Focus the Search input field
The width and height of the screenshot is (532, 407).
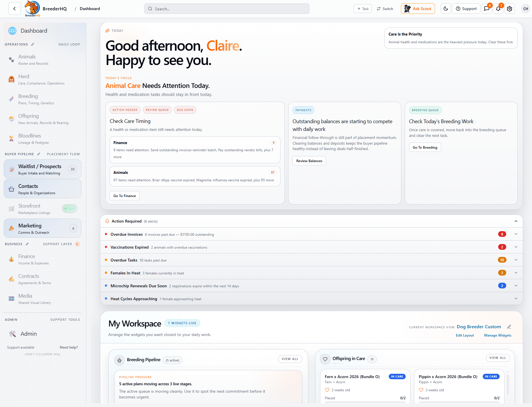tap(227, 9)
